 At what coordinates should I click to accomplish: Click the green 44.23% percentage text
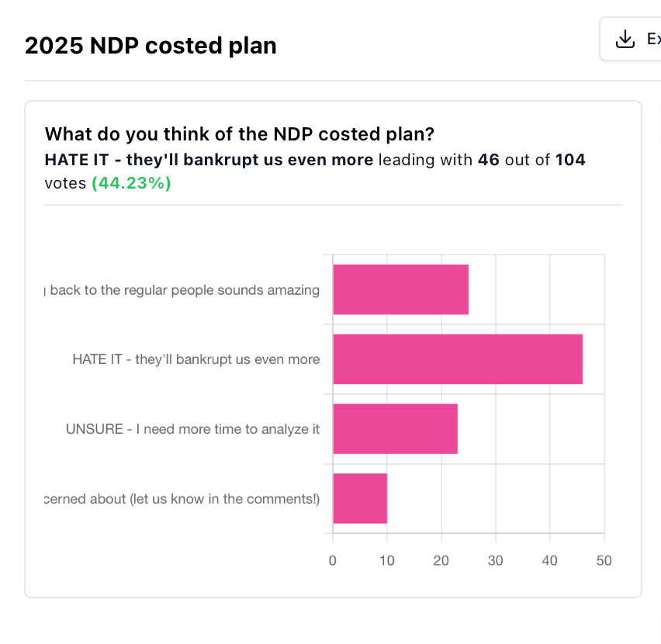coord(131,183)
